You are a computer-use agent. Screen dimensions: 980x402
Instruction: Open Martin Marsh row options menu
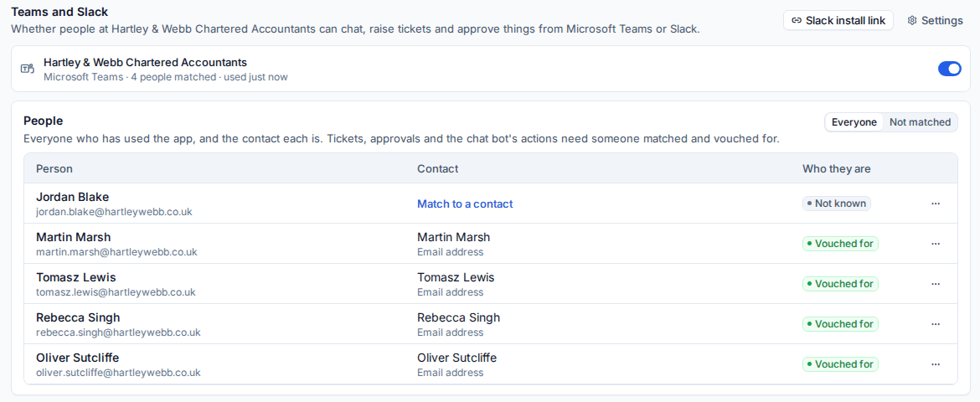coord(935,244)
